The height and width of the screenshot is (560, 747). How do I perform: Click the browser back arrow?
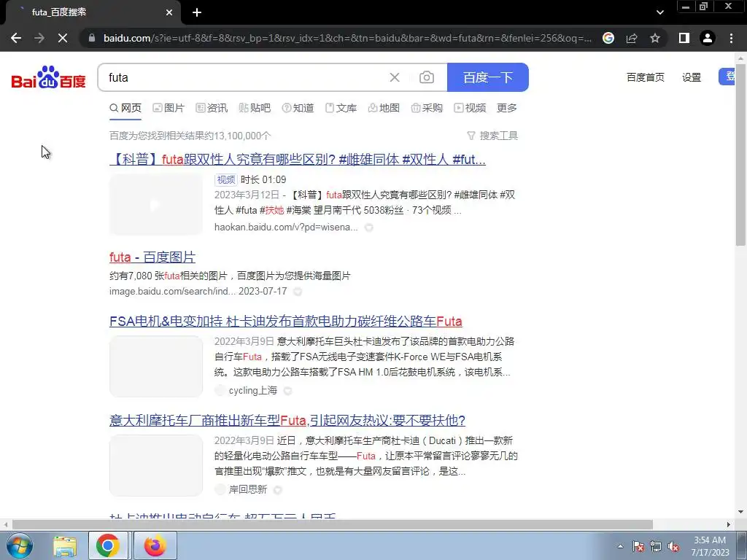coord(16,38)
